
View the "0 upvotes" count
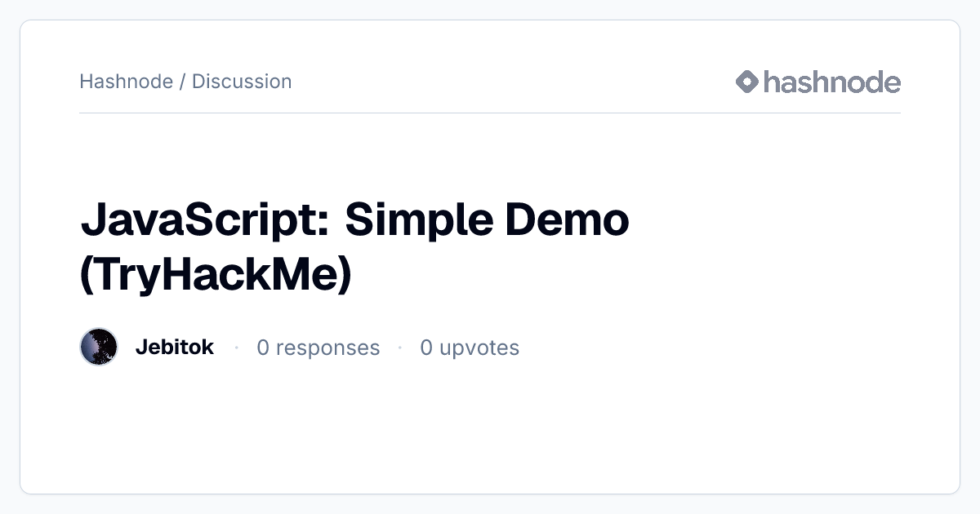[470, 348]
